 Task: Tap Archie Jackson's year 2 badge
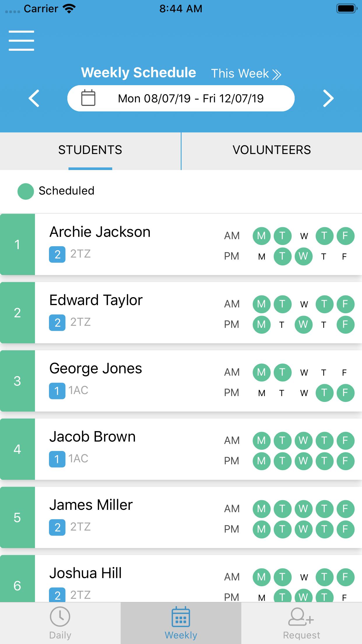pyautogui.click(x=57, y=254)
